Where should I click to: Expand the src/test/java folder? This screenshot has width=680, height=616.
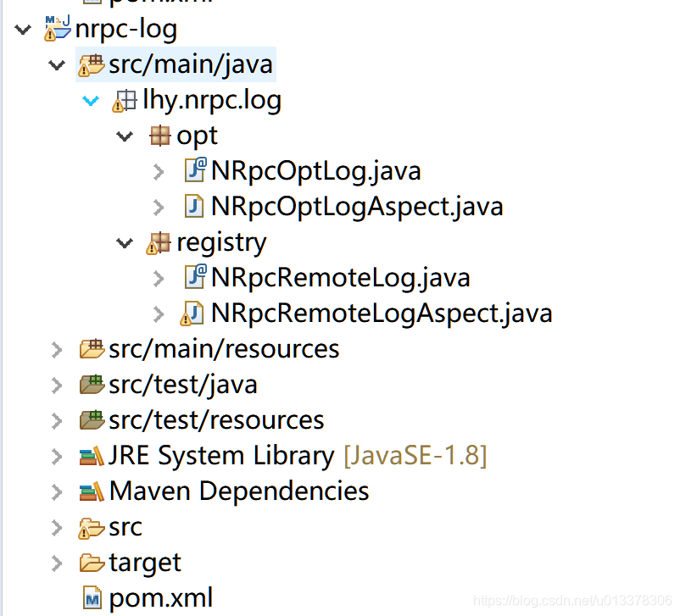click(x=56, y=386)
